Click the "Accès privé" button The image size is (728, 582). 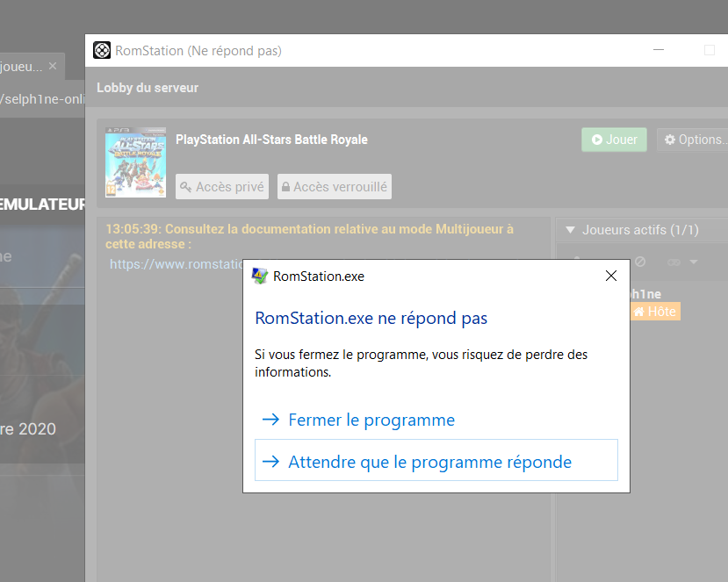pyautogui.click(x=222, y=187)
